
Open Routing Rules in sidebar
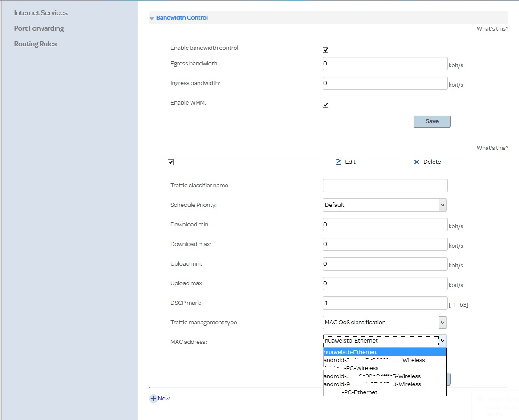pos(36,44)
